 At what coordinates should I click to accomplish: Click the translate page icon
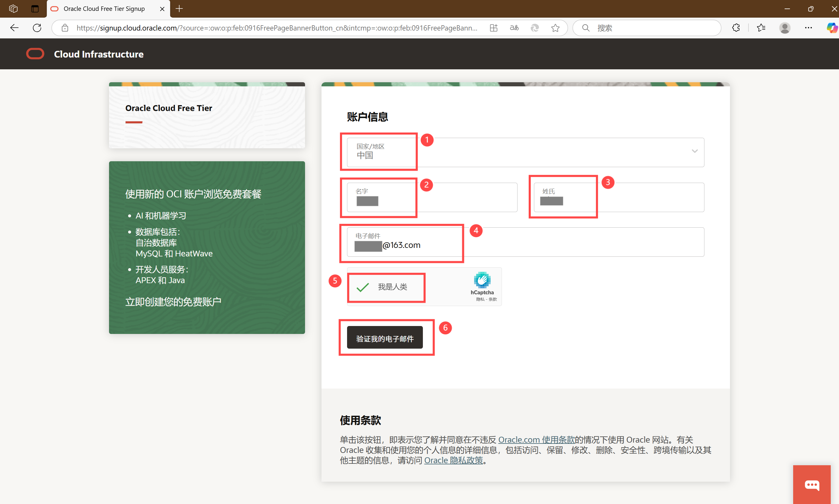[x=514, y=28]
